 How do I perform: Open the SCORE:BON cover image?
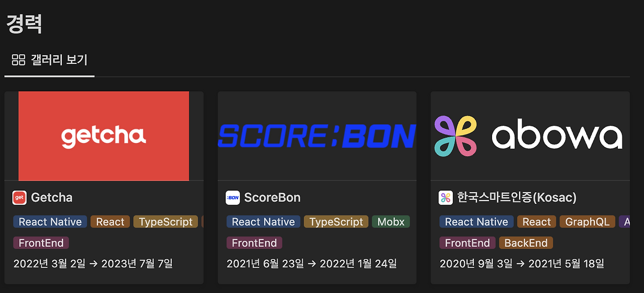pyautogui.click(x=317, y=136)
